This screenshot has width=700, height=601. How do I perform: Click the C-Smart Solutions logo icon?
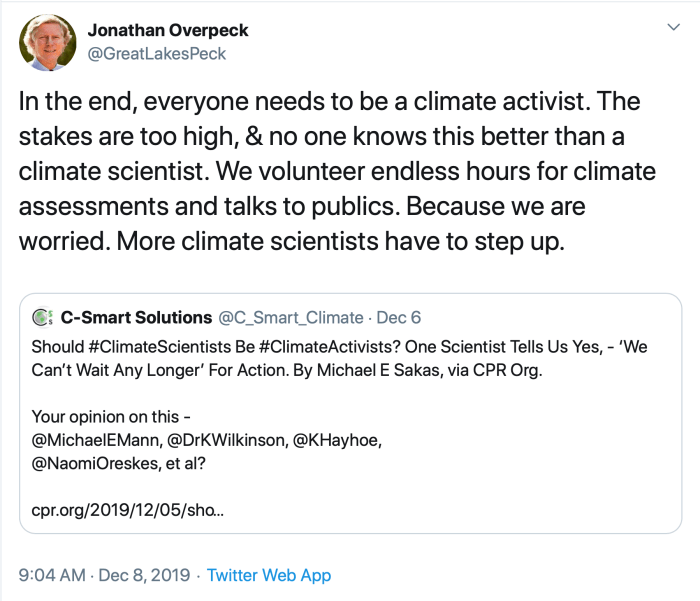pos(42,317)
